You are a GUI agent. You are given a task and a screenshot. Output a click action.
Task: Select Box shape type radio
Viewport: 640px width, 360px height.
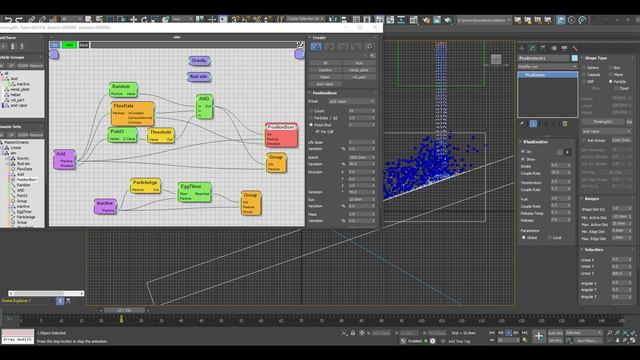pyautogui.click(x=611, y=68)
